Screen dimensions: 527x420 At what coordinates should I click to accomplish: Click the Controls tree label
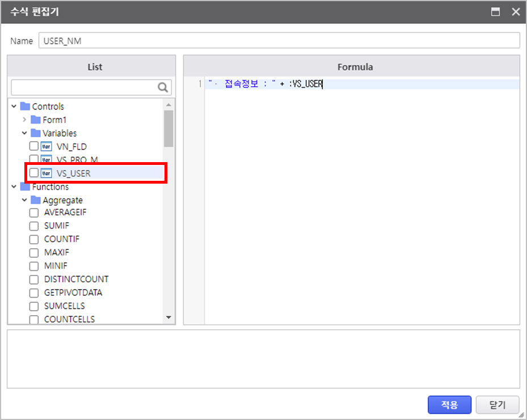coord(48,107)
